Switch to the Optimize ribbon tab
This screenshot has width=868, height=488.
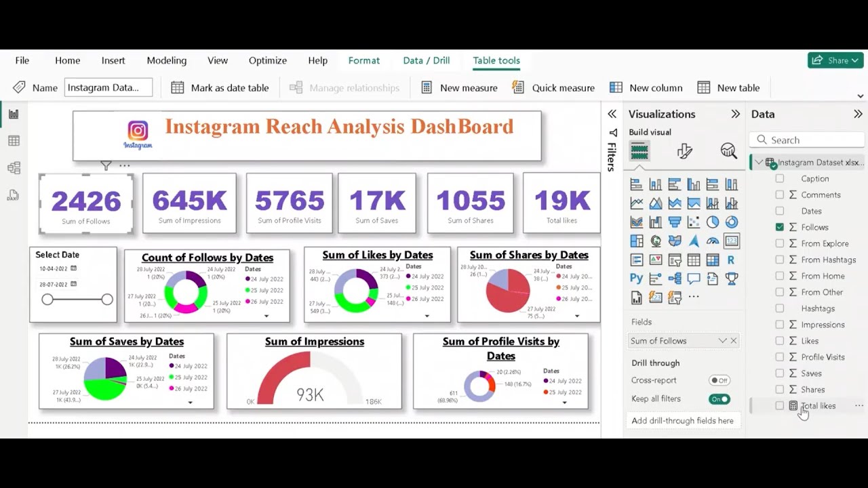click(x=268, y=60)
